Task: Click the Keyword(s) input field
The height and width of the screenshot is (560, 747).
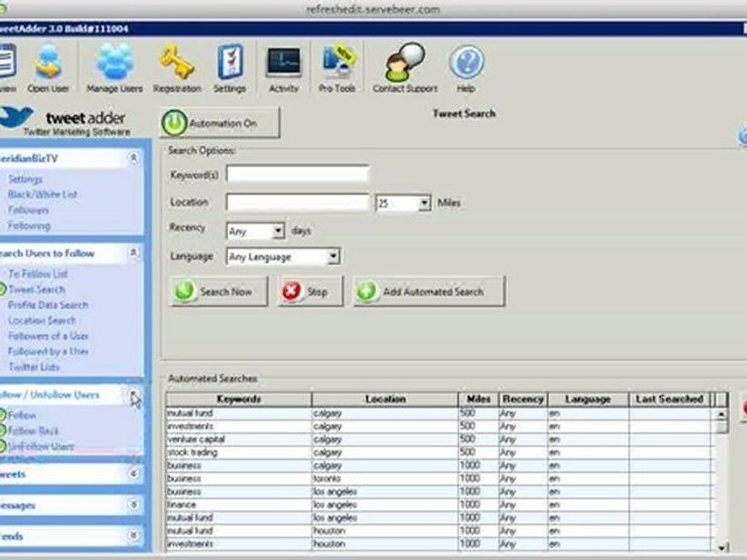Action: pyautogui.click(x=298, y=174)
